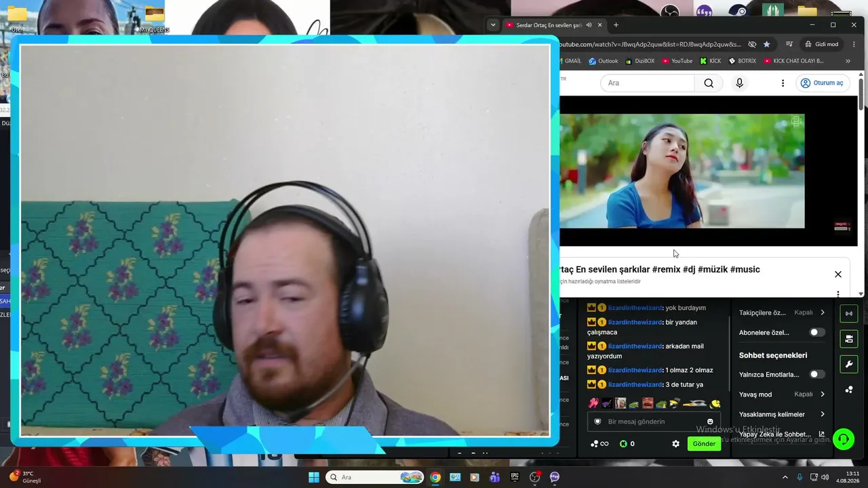Click the Gizli mod incognito button
The width and height of the screenshot is (868, 488).
point(821,44)
